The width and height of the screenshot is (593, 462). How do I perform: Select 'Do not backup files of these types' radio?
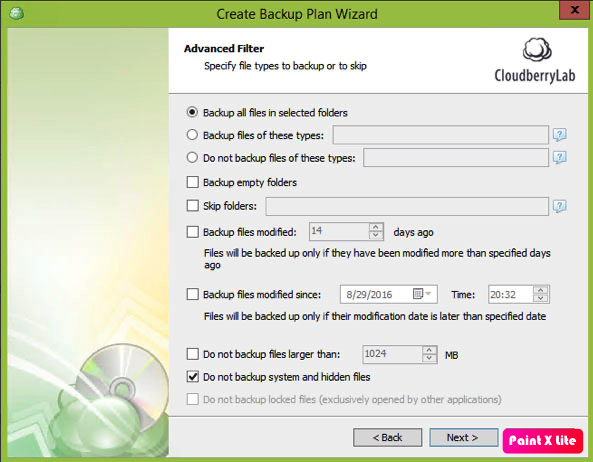(x=192, y=157)
